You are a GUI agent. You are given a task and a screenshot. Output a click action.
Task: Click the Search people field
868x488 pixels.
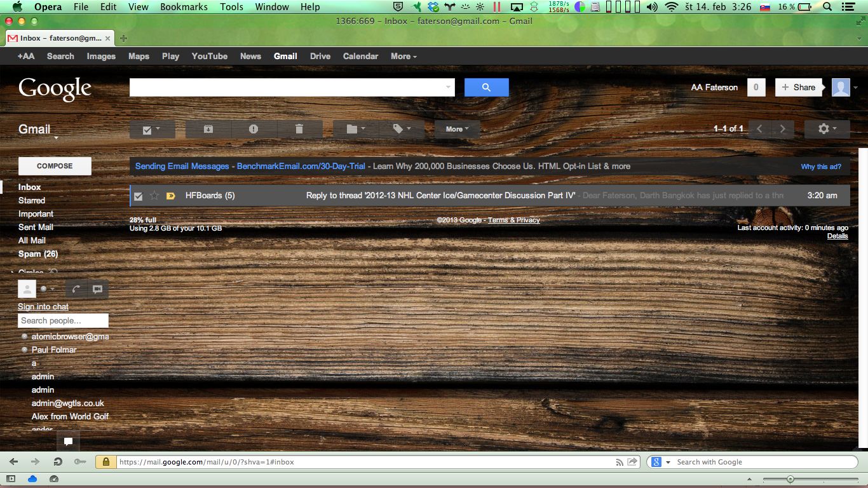[x=64, y=321]
